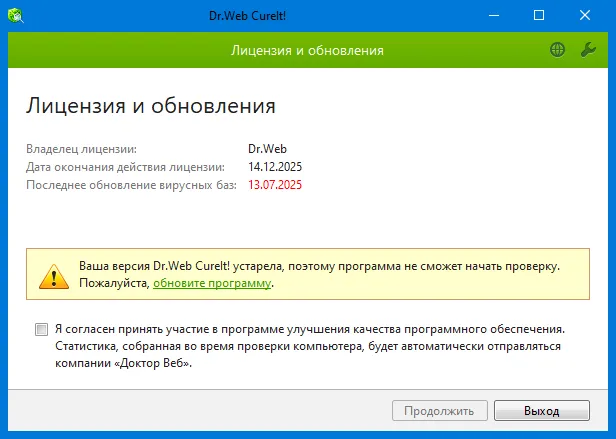Open settings via the wrench icon
Image resolution: width=616 pixels, height=439 pixels.
tap(588, 49)
